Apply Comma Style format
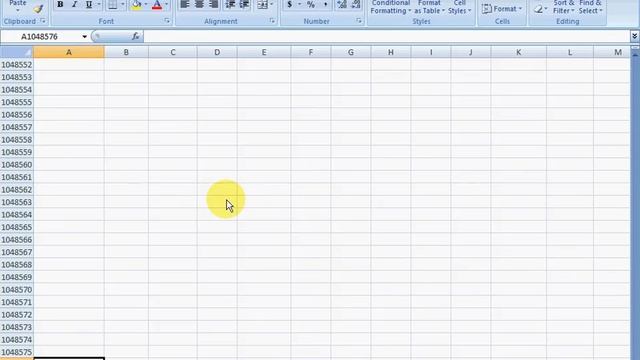Screen dimensions: 640x360 (325, 4)
